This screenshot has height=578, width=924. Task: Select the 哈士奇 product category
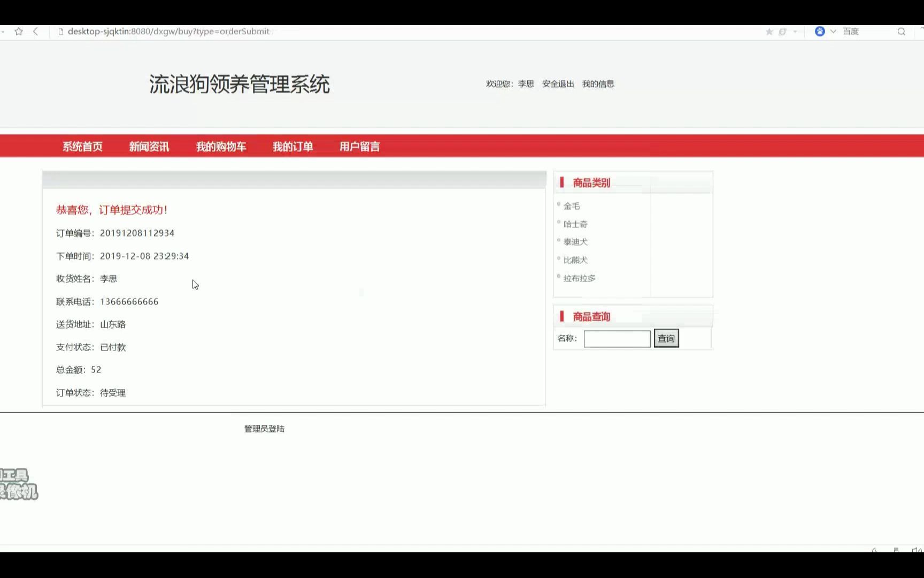(575, 224)
